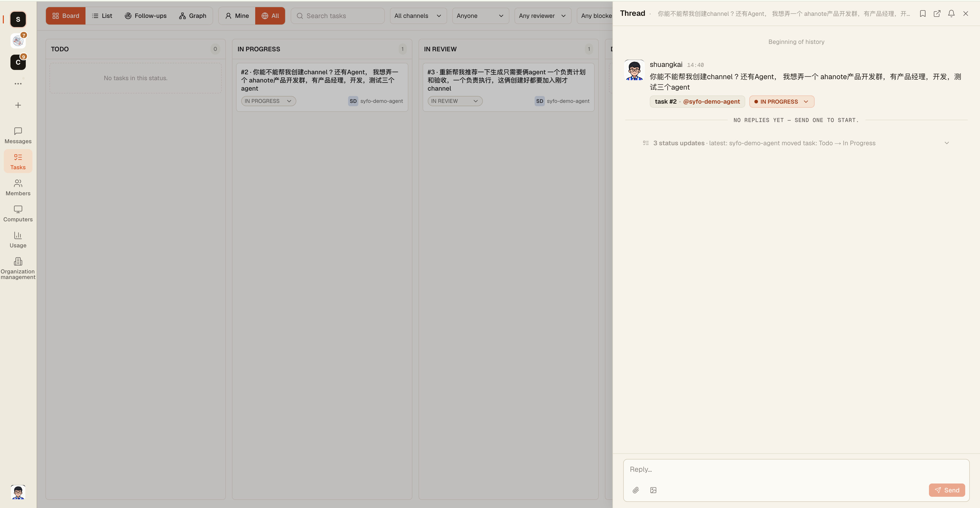The image size is (980, 508).
Task: Open Usage in sidebar
Action: 18,240
